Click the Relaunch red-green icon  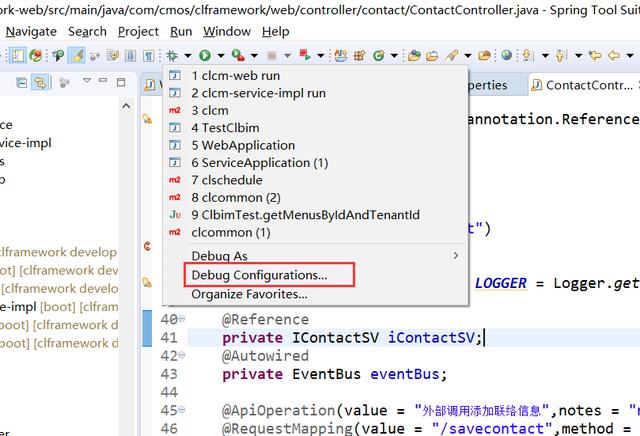(x=304, y=55)
